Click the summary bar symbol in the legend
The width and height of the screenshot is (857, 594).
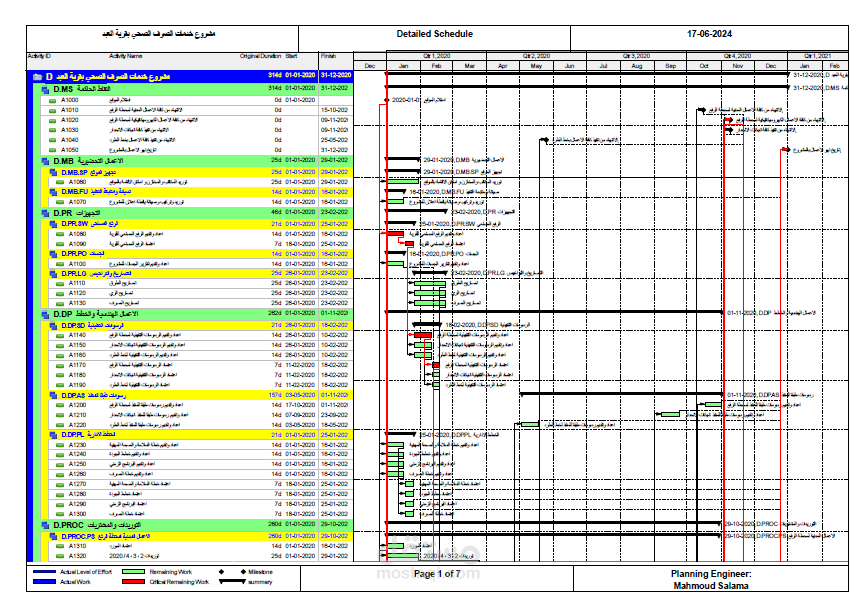pos(232,582)
